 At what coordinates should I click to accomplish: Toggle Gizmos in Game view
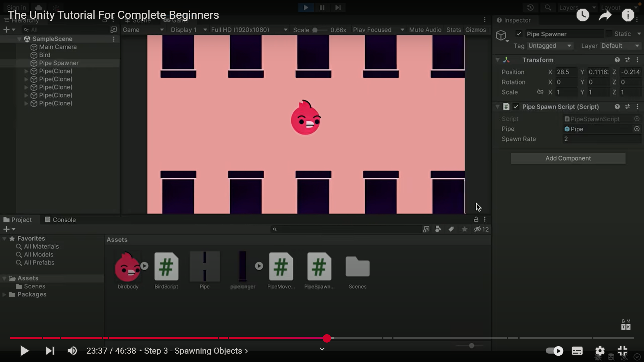475,30
